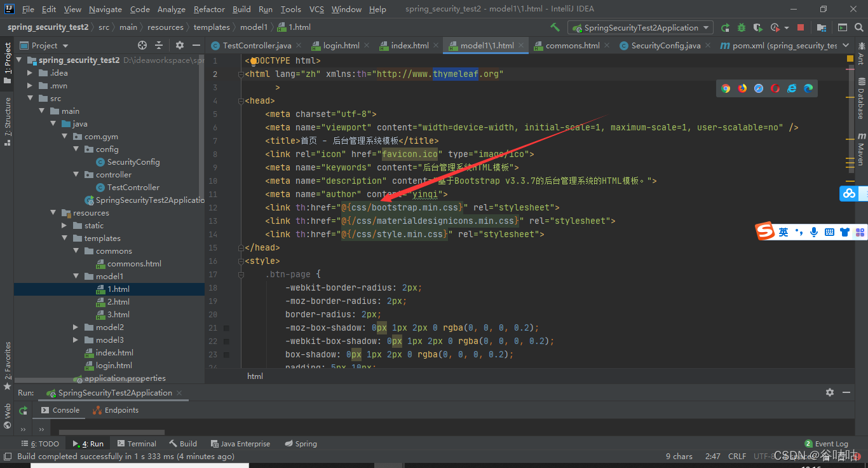This screenshot has height=468, width=868.
Task: Open the VCS menu
Action: pos(316,10)
